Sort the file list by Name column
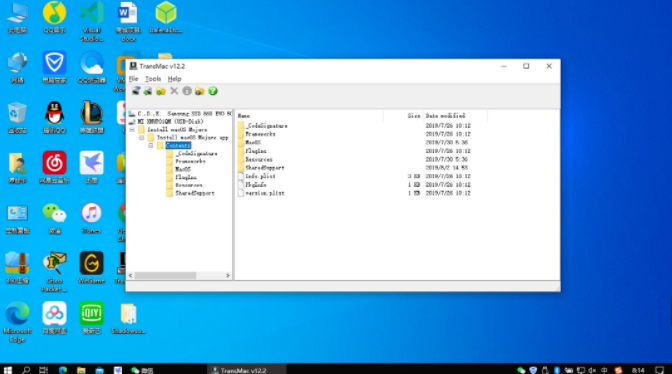This screenshot has height=374, width=672. (x=309, y=116)
